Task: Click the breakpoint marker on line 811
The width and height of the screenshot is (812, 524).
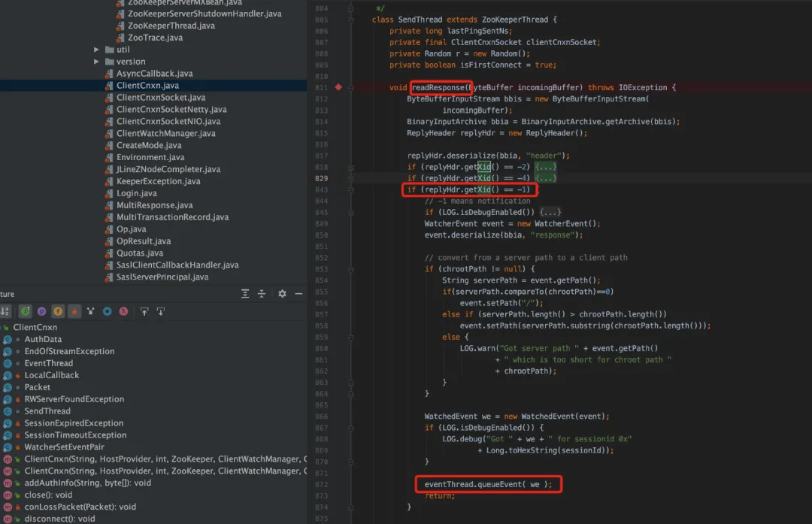Action: 338,87
